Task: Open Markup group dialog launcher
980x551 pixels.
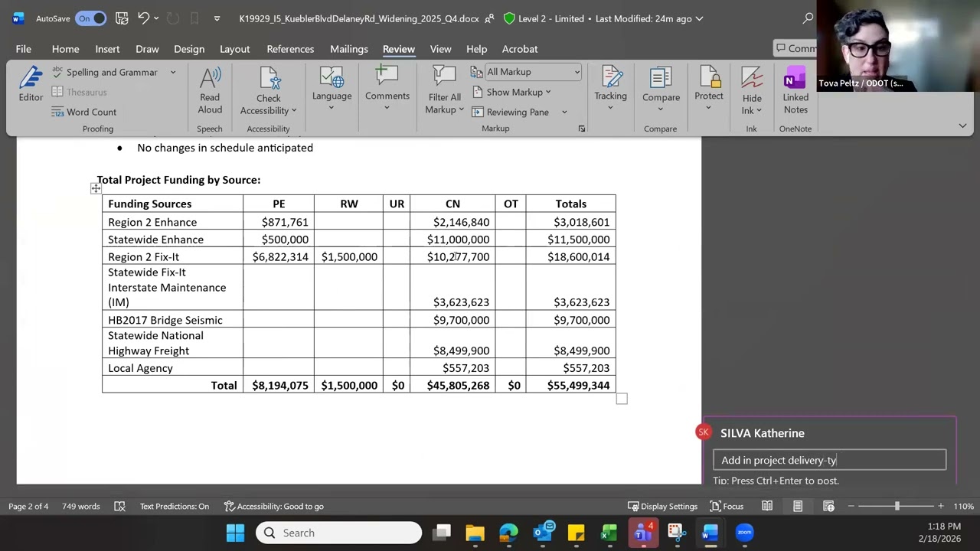Action: (582, 129)
